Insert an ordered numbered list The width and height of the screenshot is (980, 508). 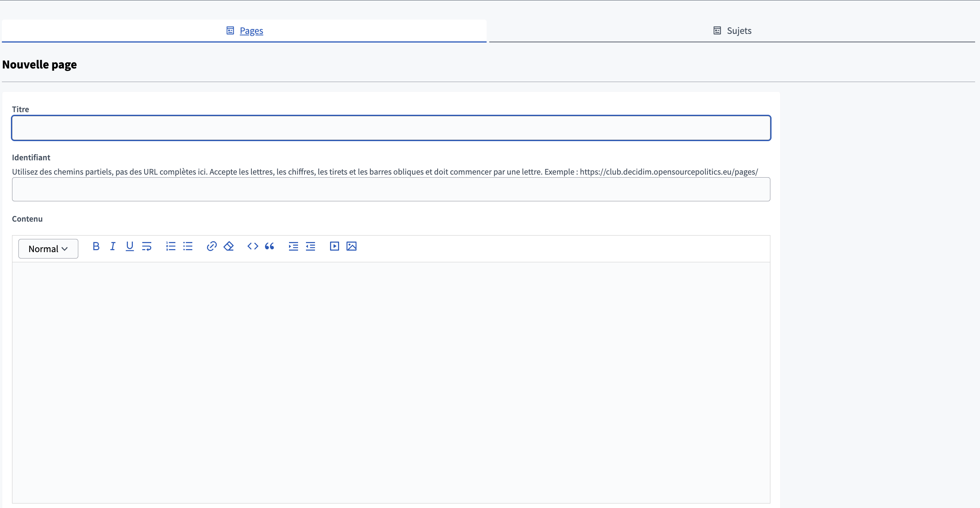(170, 246)
